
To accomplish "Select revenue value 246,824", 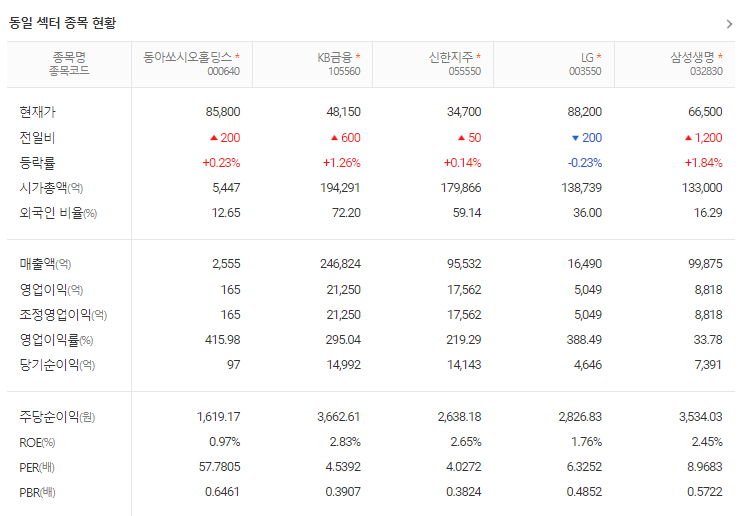I will [340, 264].
